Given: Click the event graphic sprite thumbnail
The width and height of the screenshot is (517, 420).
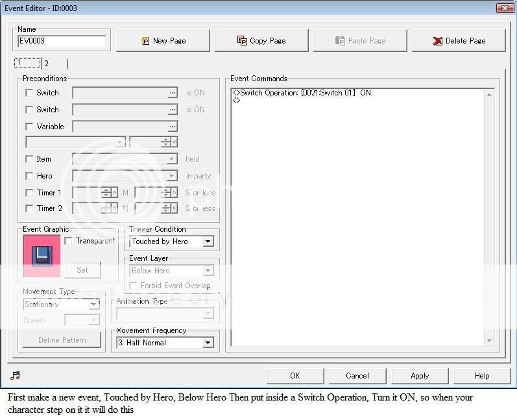Looking at the screenshot, I should coord(42,255).
